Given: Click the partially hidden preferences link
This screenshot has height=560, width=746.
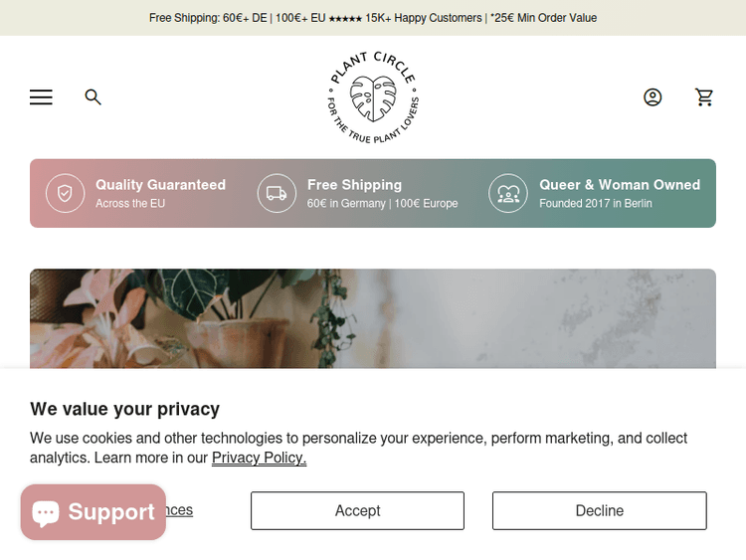Looking at the screenshot, I should 180,510.
